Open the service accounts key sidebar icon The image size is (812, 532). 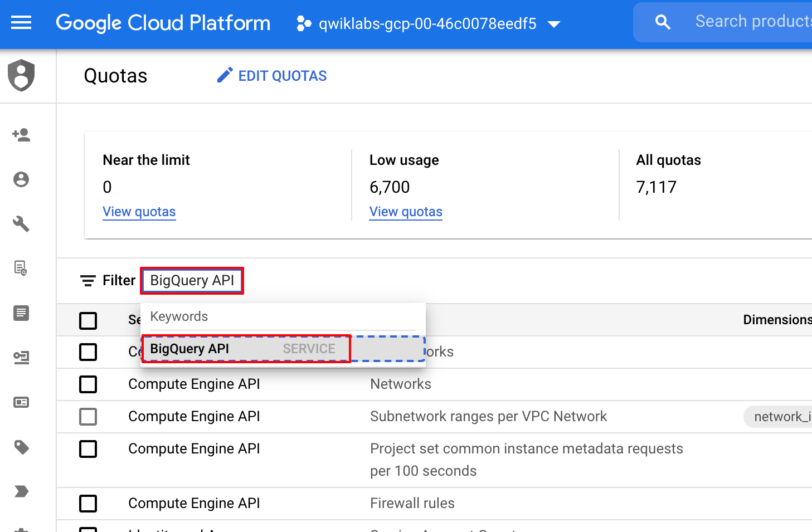tap(21, 358)
